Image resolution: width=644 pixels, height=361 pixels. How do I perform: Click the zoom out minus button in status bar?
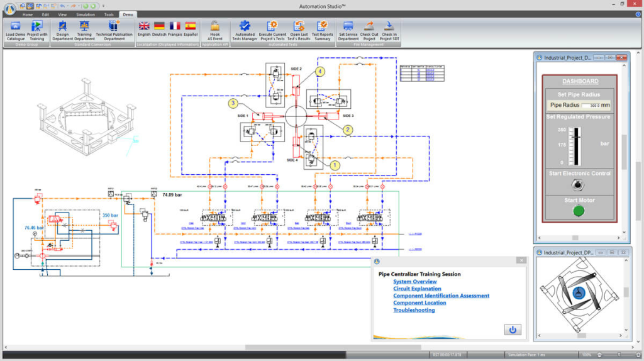(x=599, y=355)
